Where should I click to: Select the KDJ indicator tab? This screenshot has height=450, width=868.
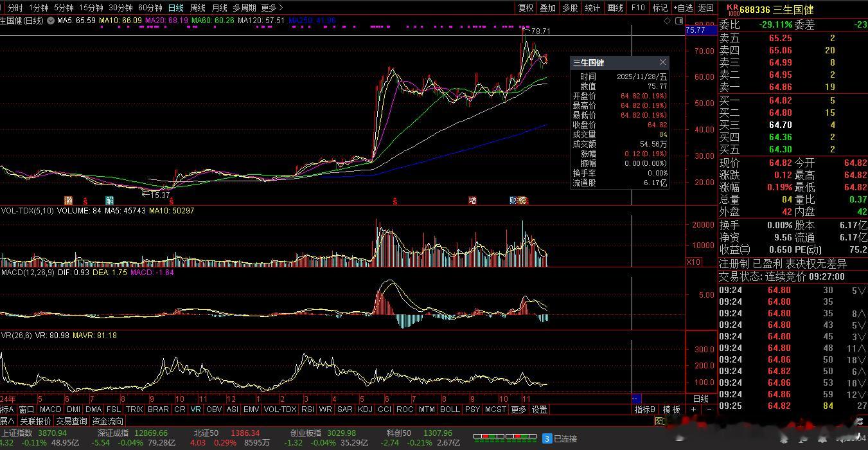[365, 410]
